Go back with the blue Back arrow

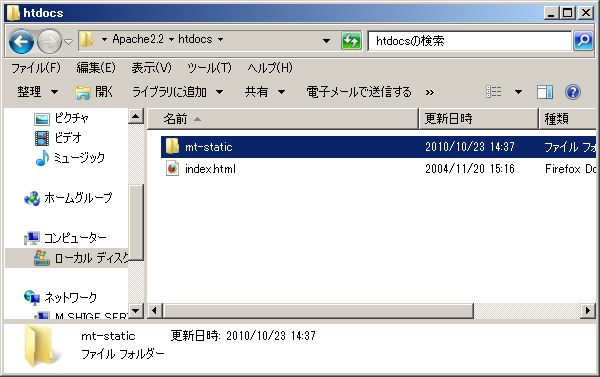(x=21, y=41)
